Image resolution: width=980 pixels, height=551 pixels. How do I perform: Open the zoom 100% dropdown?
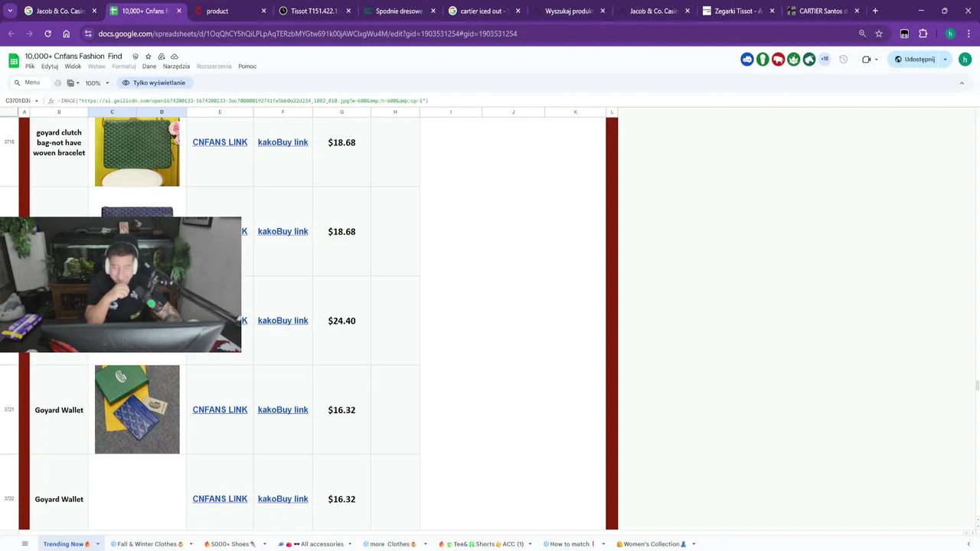pos(97,83)
